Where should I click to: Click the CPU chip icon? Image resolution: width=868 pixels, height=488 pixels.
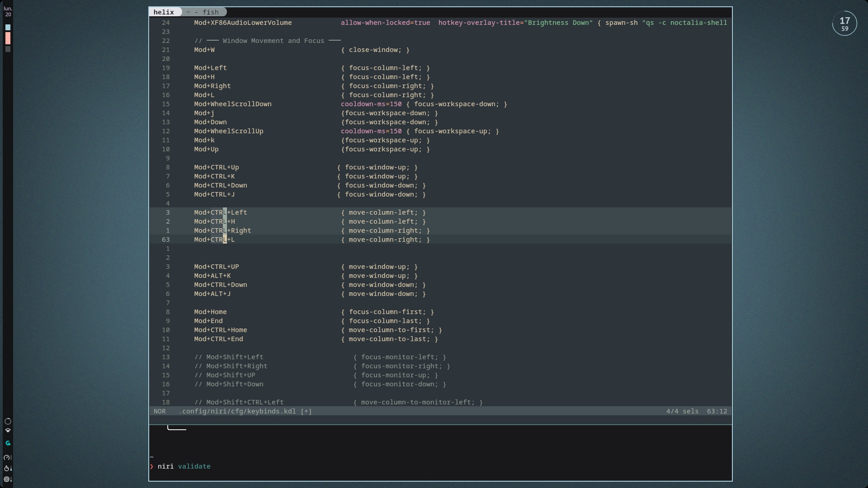pos(7,479)
